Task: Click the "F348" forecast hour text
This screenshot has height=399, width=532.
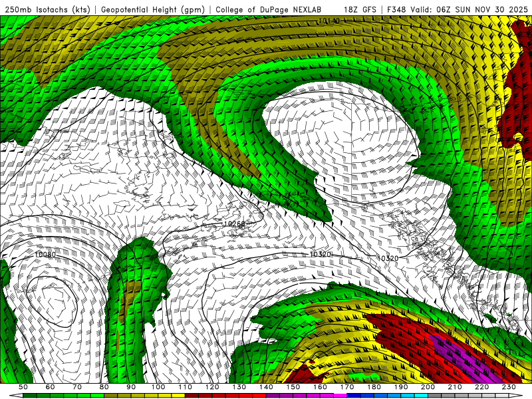Action: point(396,9)
